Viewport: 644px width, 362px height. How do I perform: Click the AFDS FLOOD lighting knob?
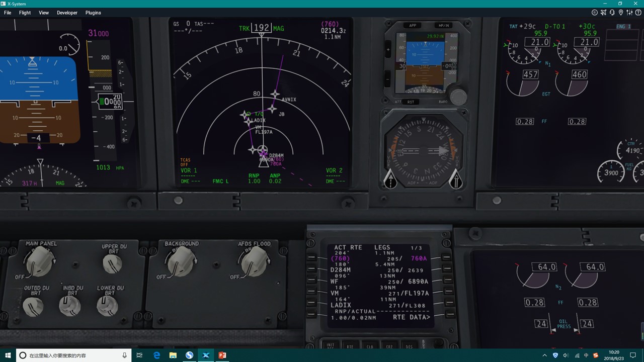point(254,261)
